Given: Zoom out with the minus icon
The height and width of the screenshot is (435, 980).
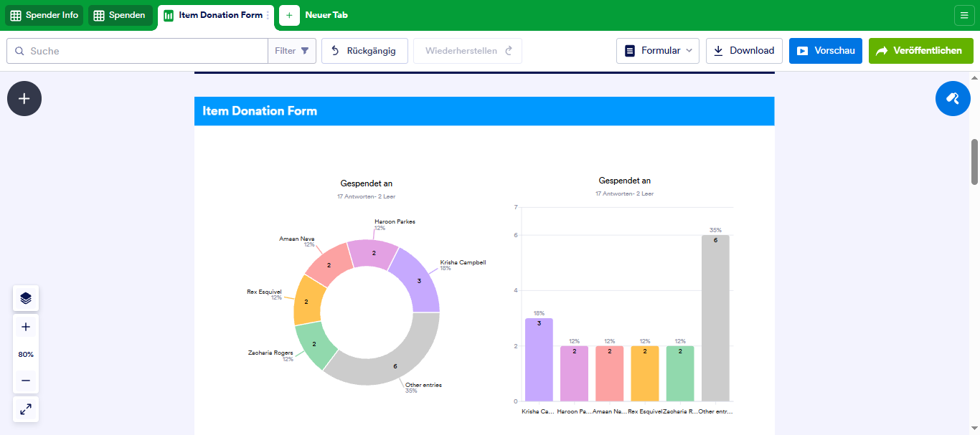Looking at the screenshot, I should [26, 381].
